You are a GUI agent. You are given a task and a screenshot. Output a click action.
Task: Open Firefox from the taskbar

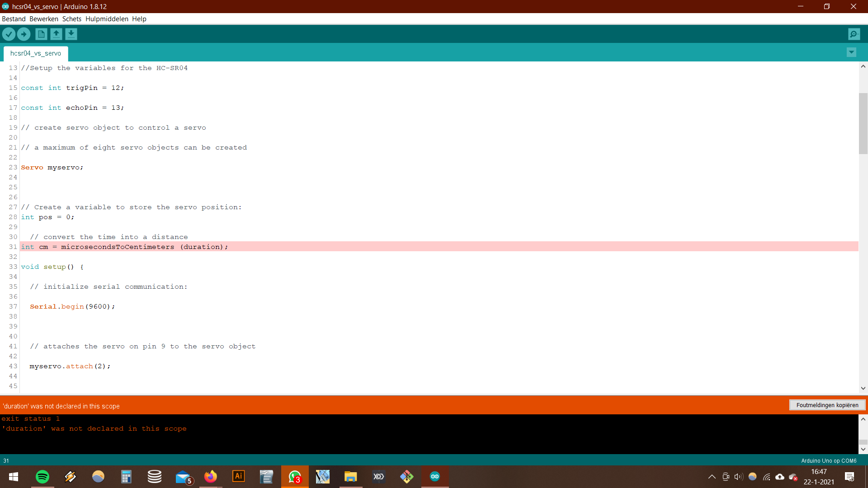[x=210, y=477]
